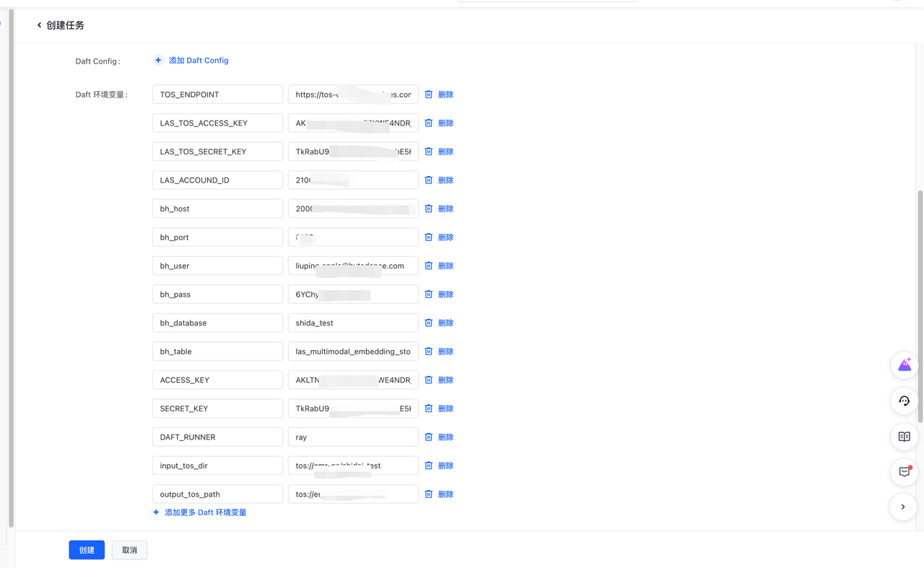The height and width of the screenshot is (568, 924).
Task: Select the LAS_TOS_ACCESS_KEY name field
Action: [217, 123]
